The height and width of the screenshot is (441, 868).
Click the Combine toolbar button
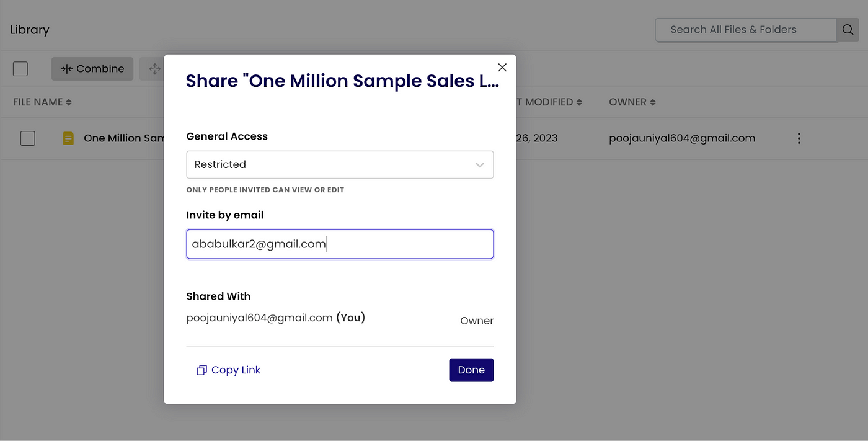[x=92, y=69]
